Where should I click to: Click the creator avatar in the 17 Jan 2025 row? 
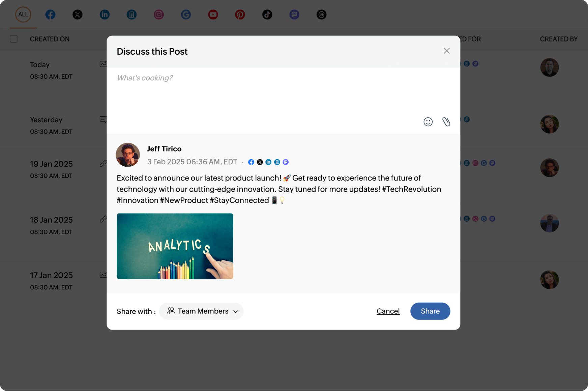coord(550,280)
